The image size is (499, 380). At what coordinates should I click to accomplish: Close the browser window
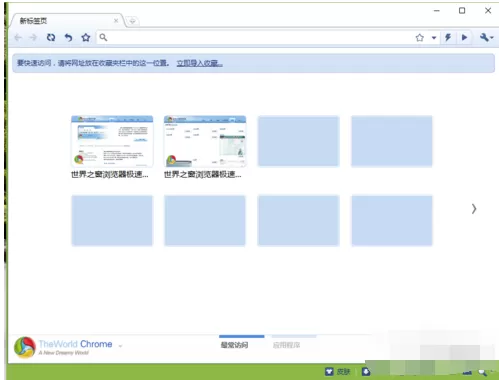coord(488,11)
